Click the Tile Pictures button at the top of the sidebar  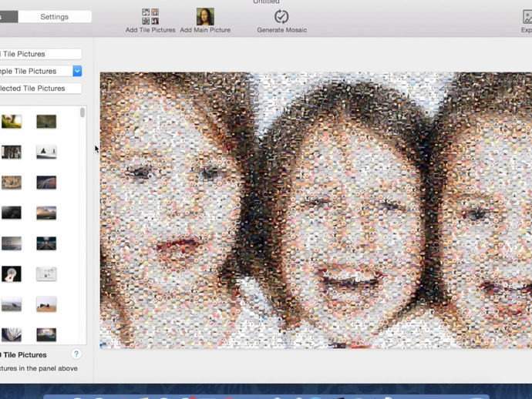tap(41, 54)
